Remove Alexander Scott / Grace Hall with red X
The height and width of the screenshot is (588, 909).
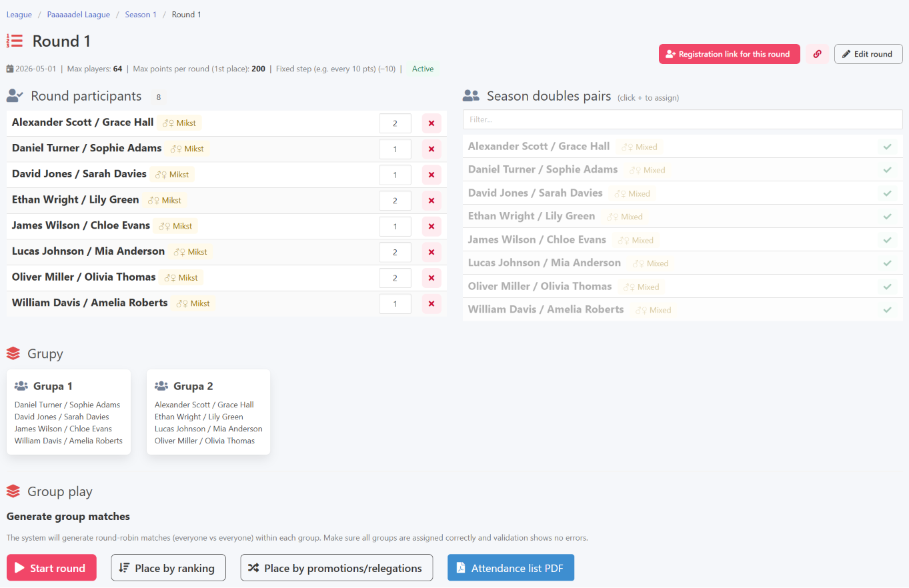[431, 123]
